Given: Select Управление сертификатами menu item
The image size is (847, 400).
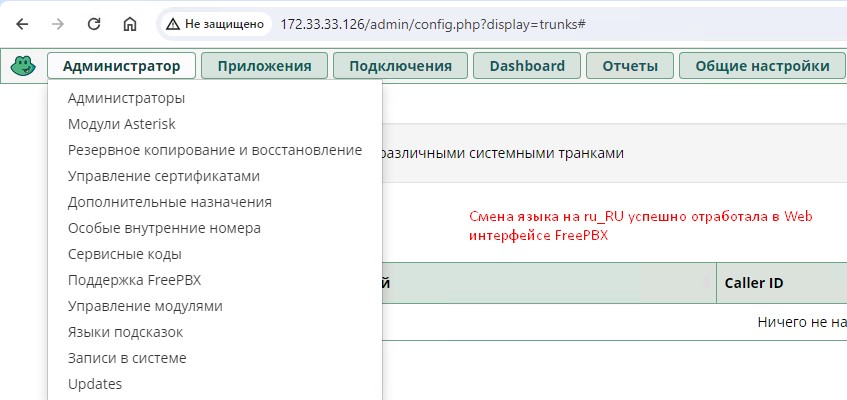Looking at the screenshot, I should 163,176.
